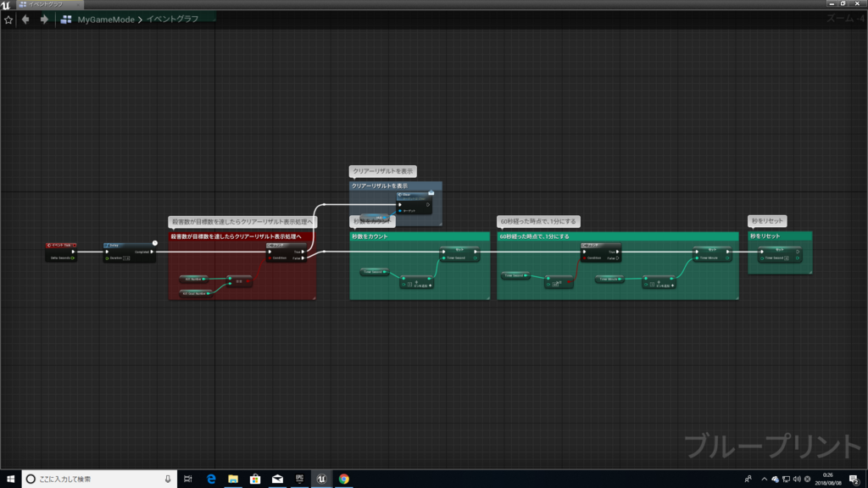Select Time Second getter in 秒数をカウント box

coord(374,272)
